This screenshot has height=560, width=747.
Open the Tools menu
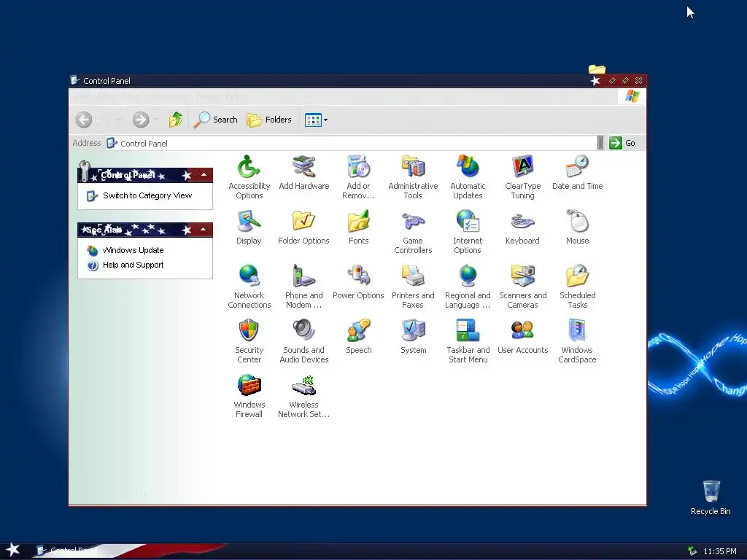pos(206,97)
